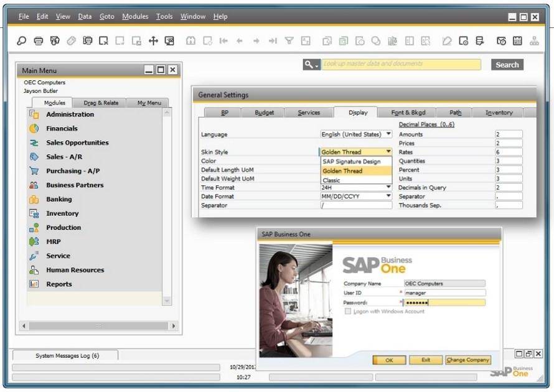The width and height of the screenshot is (554, 392).
Task: Click the Change Company button
Action: point(467,360)
